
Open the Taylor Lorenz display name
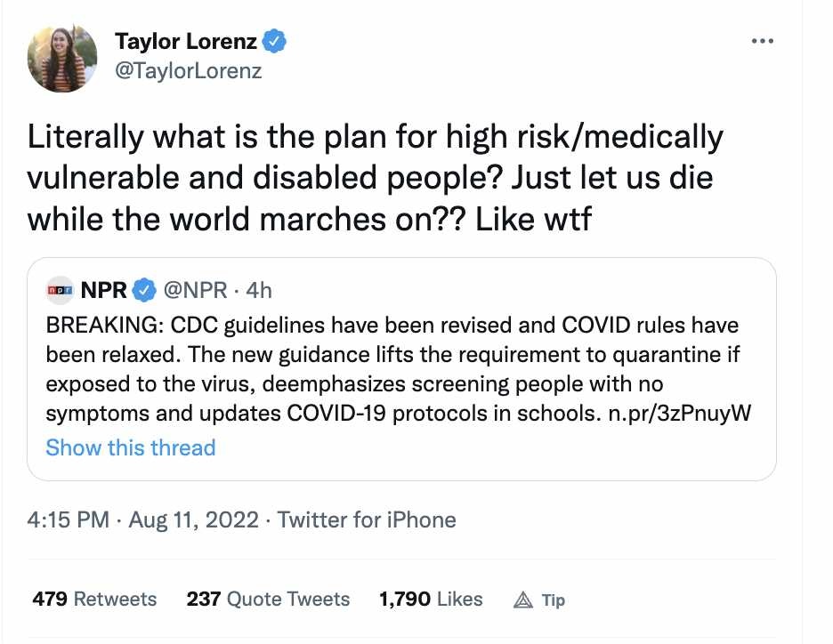[186, 42]
